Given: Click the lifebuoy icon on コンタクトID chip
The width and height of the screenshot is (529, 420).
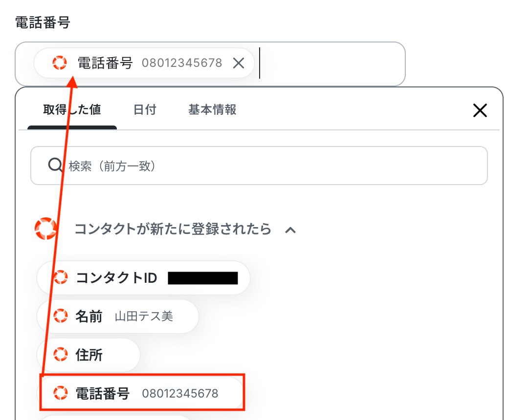Looking at the screenshot, I should tap(60, 278).
